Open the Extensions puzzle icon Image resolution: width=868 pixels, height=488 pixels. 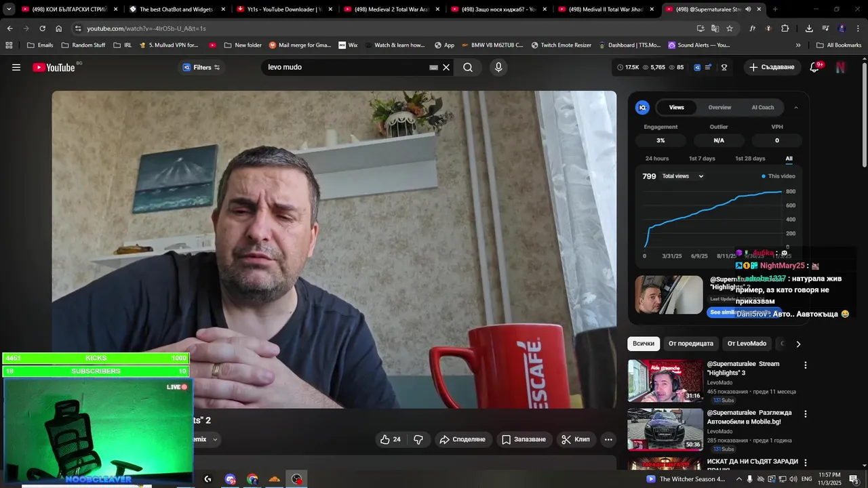[785, 28]
